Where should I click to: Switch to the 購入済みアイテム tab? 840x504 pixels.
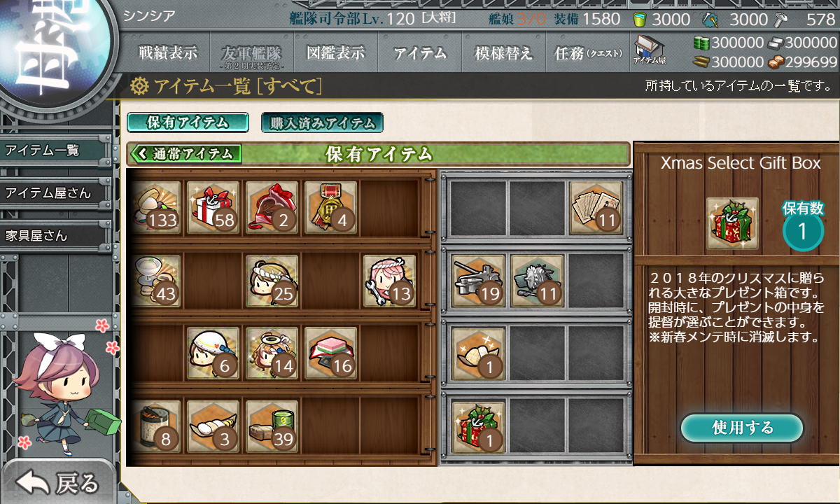[322, 123]
